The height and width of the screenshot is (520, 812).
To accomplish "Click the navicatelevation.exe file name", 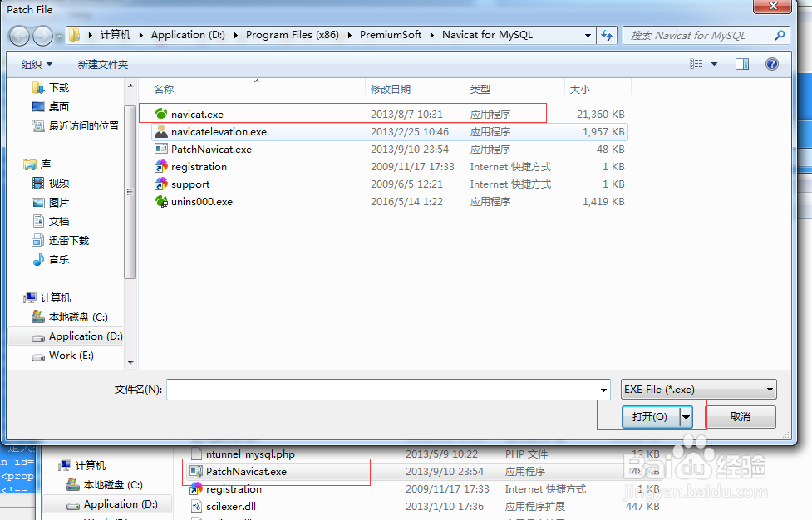I will tap(219, 132).
